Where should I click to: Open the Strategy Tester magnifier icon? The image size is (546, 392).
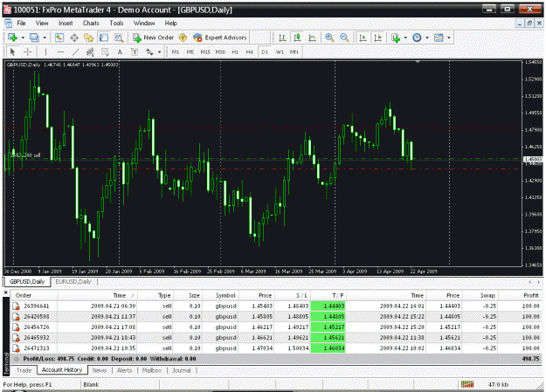119,38
